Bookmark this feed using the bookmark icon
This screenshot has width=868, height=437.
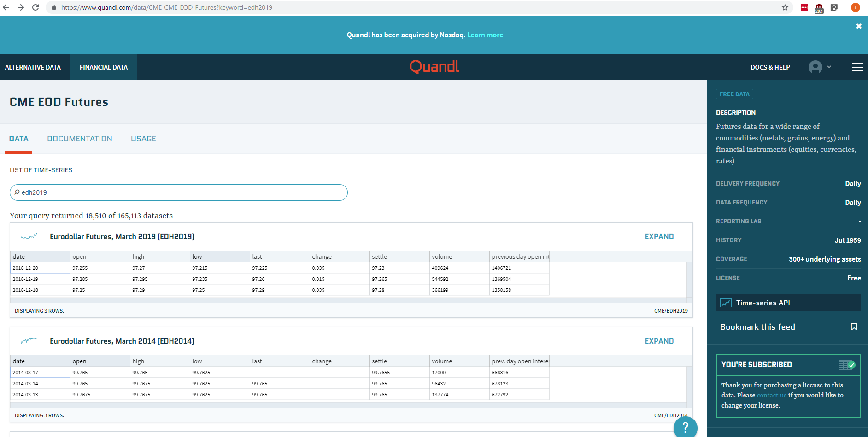(x=854, y=326)
